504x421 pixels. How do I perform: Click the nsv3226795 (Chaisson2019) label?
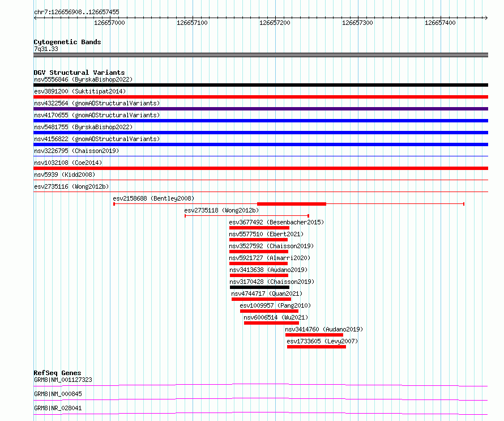[x=76, y=151]
